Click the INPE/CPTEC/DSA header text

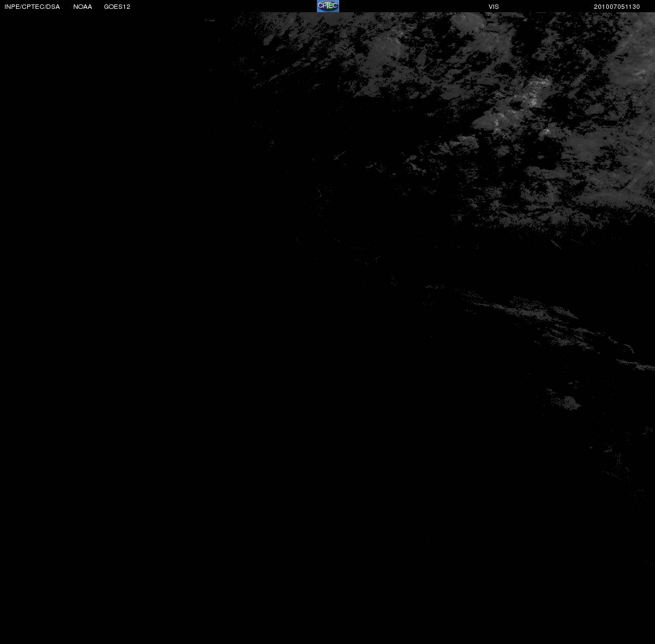[32, 7]
